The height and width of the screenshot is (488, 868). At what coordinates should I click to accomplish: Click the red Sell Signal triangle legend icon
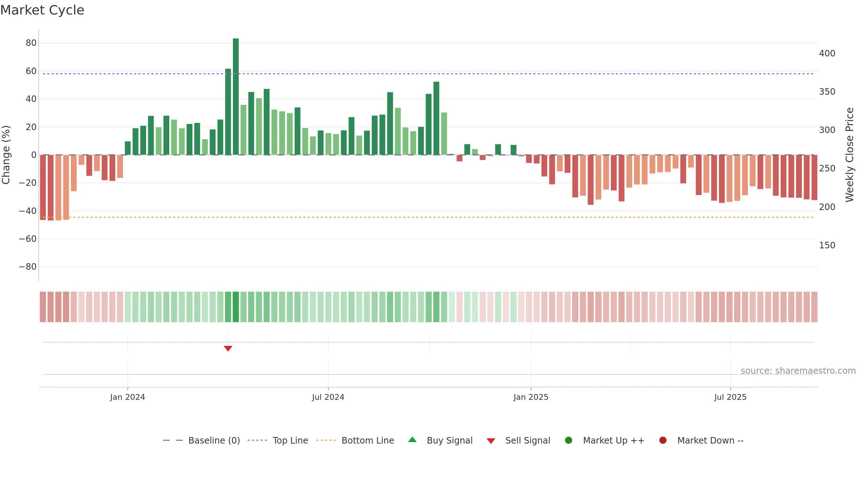[491, 441]
